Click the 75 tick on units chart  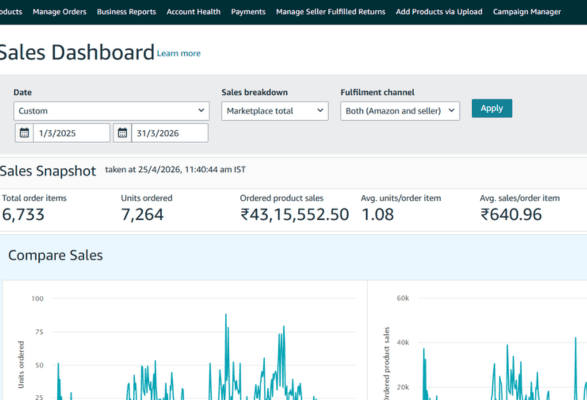(x=39, y=332)
